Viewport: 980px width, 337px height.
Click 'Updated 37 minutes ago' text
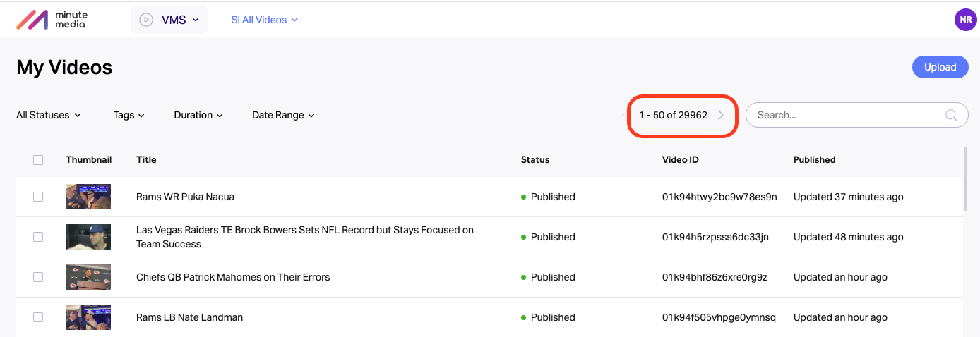click(849, 197)
